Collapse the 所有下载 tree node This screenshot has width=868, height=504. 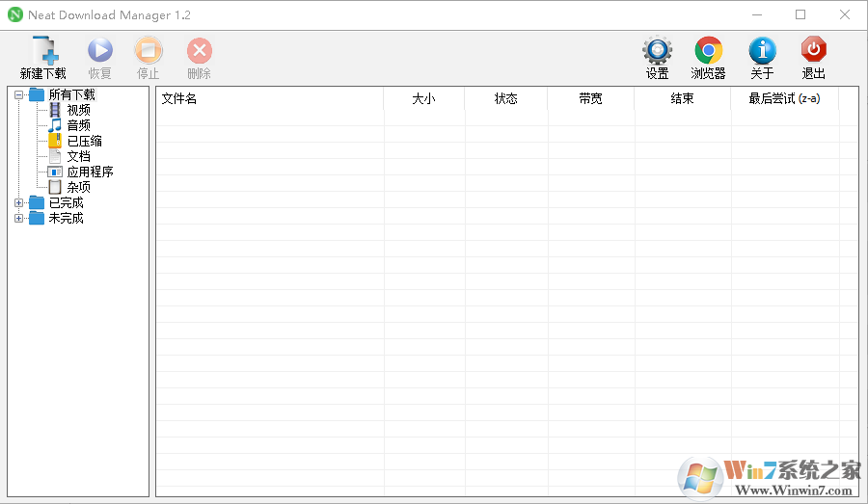pos(18,94)
